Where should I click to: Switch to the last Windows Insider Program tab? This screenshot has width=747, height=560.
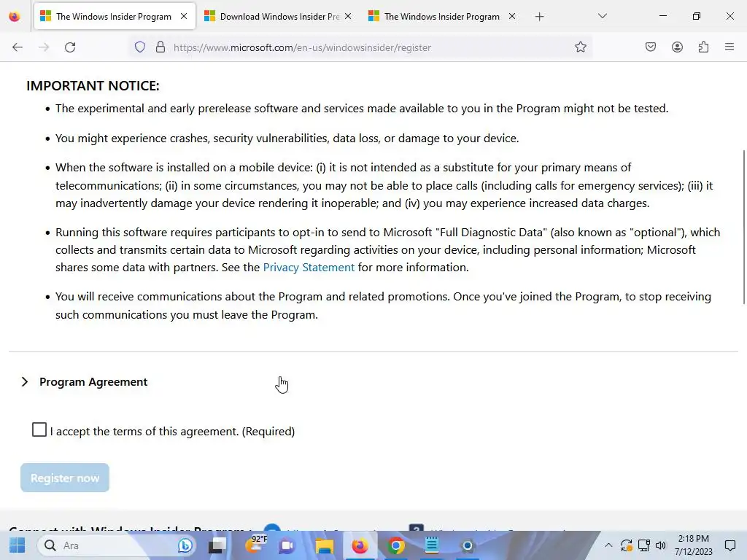(x=442, y=17)
